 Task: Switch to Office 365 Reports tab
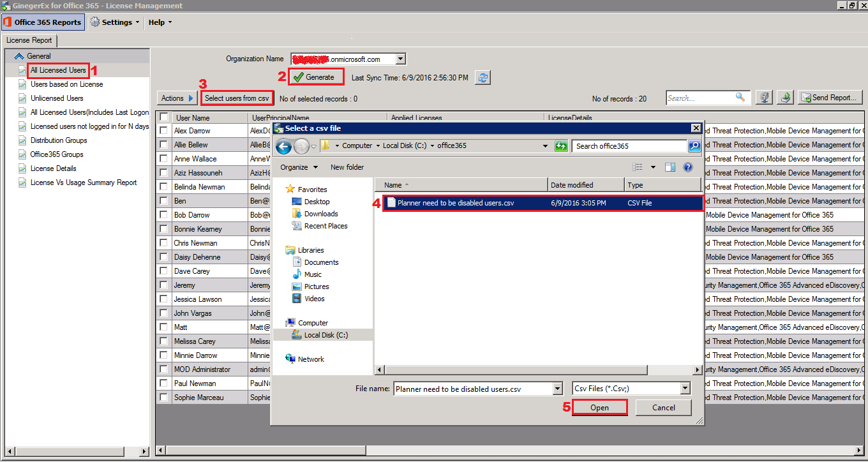click(42, 22)
